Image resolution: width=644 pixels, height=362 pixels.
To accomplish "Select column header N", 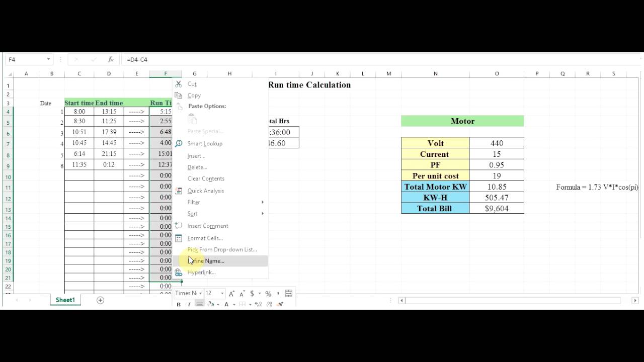I will click(435, 74).
